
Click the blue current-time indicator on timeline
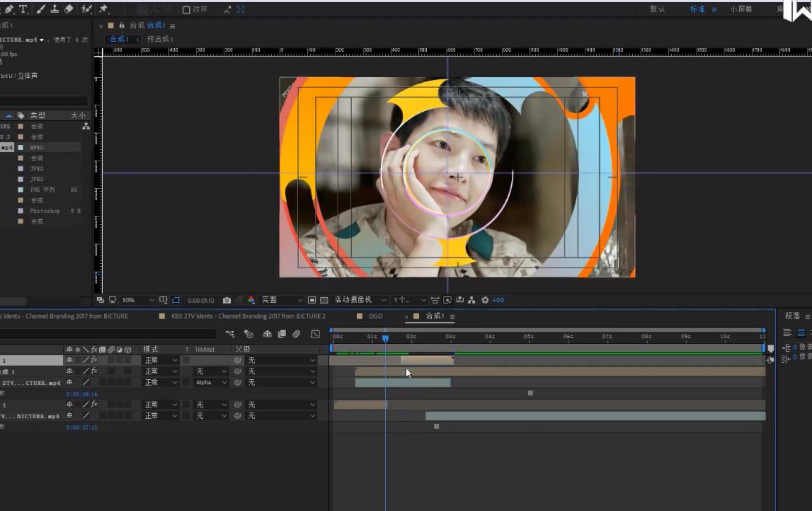pyautogui.click(x=385, y=338)
